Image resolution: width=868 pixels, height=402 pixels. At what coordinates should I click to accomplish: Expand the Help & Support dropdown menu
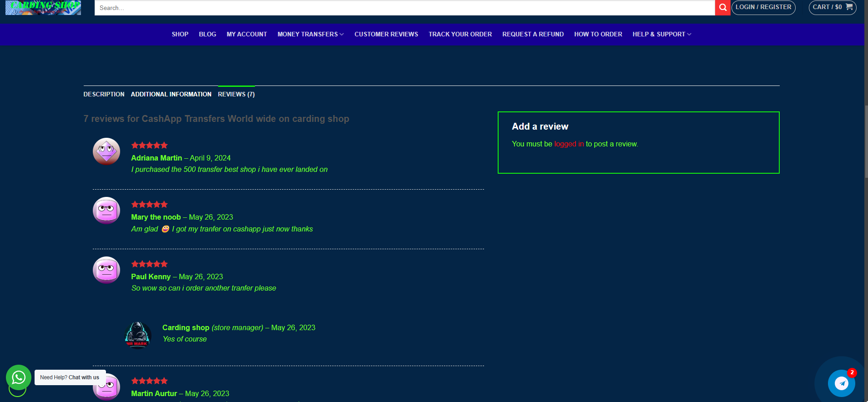(x=662, y=34)
